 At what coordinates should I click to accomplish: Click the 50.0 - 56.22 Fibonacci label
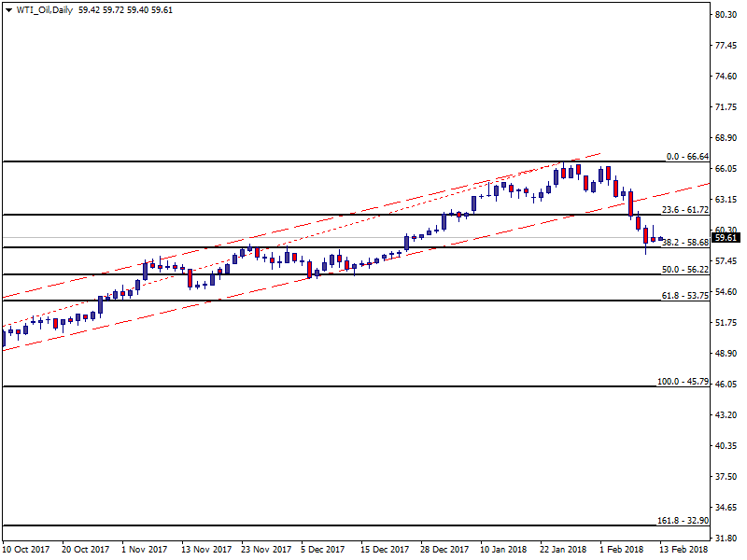click(x=686, y=269)
